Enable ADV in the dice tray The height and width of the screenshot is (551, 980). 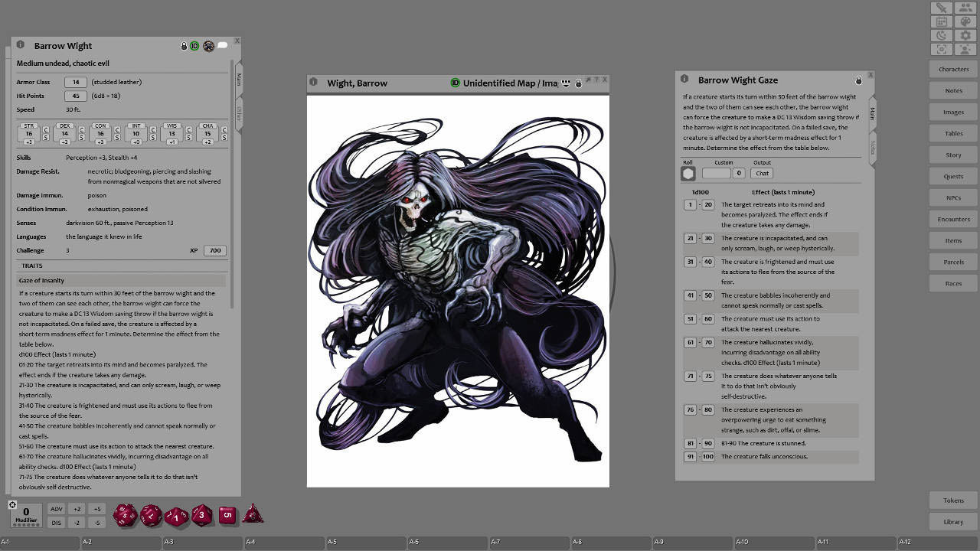tap(57, 508)
